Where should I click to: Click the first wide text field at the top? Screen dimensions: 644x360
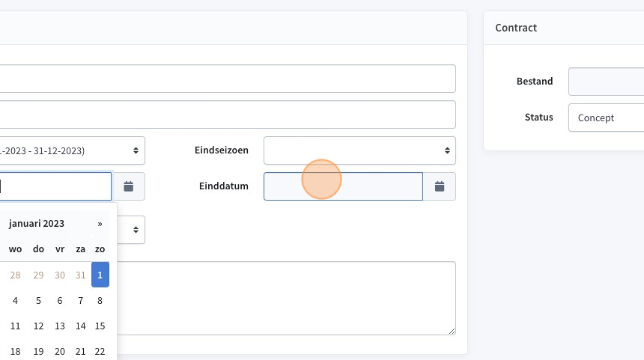[228, 79]
